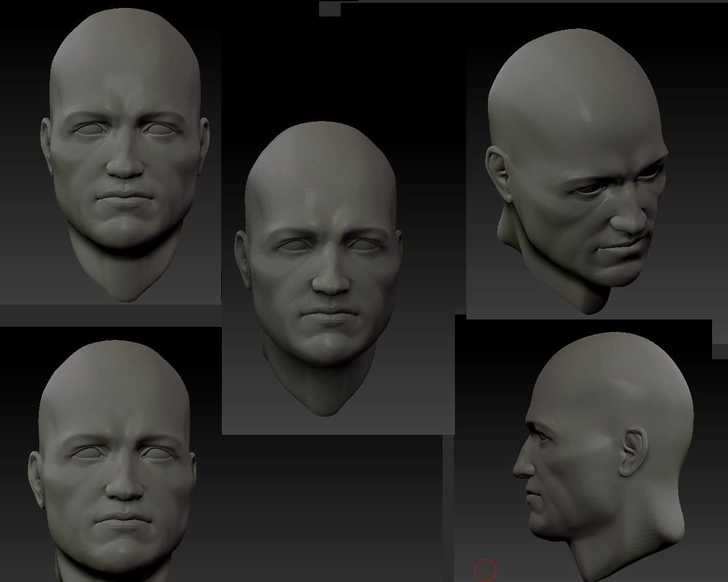Viewport: 728px width, 582px height.
Task: Click the nose of the top-left head
Action: click(x=125, y=168)
